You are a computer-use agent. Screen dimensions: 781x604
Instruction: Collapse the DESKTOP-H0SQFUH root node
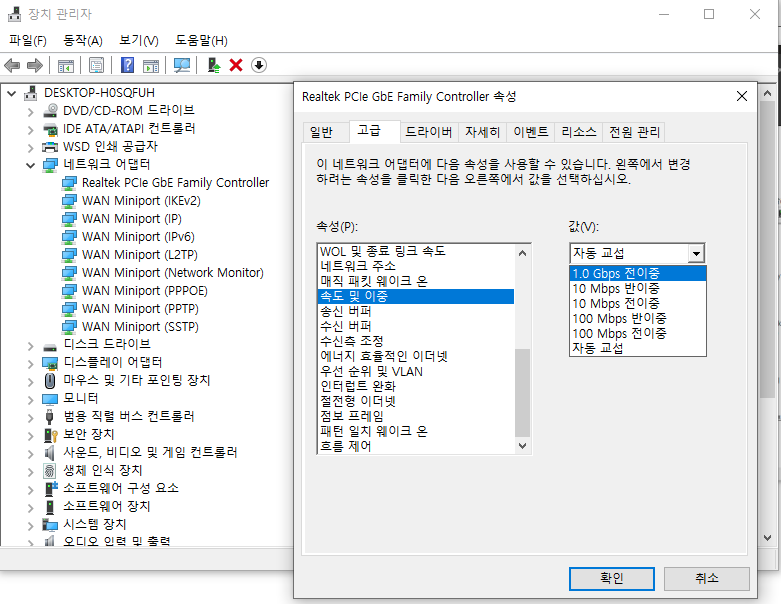[12, 93]
